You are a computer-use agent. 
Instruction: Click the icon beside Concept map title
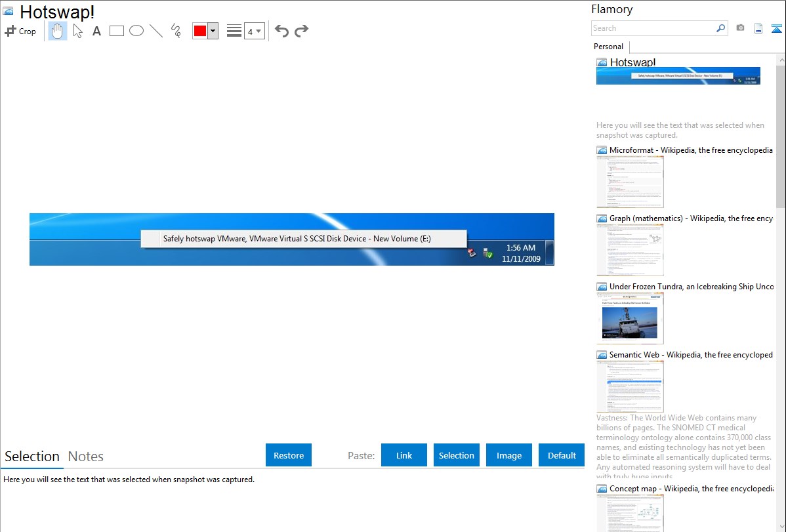point(602,489)
